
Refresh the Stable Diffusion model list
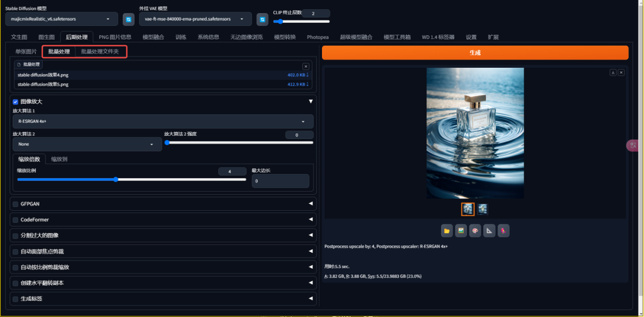pos(128,20)
